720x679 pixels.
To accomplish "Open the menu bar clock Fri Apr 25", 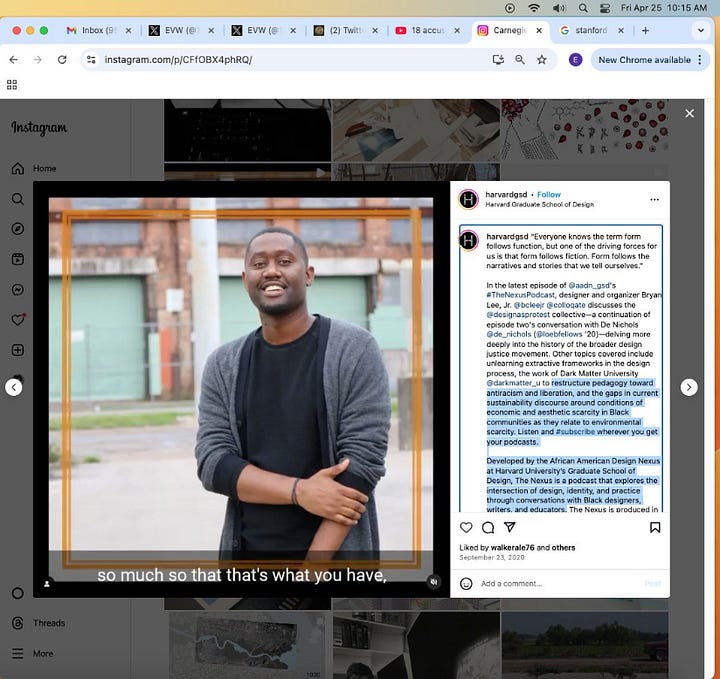I will coord(663,8).
